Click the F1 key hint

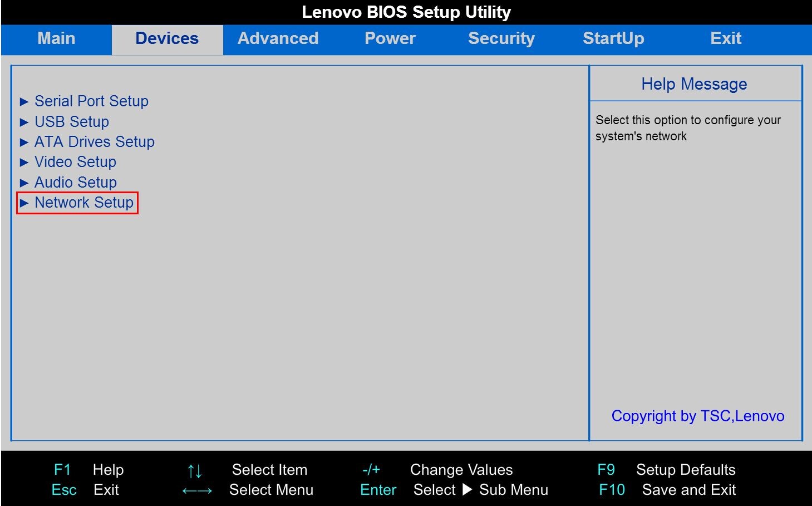[62, 470]
